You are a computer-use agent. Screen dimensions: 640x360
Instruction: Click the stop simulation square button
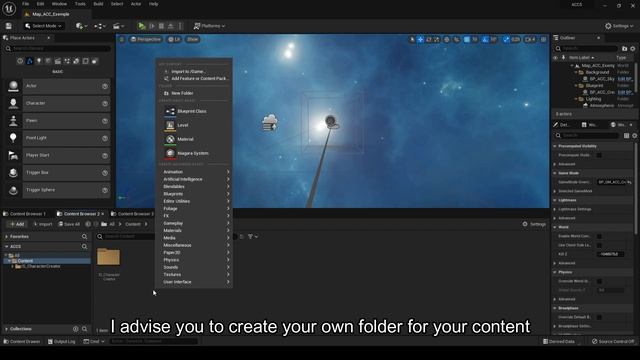[161, 26]
